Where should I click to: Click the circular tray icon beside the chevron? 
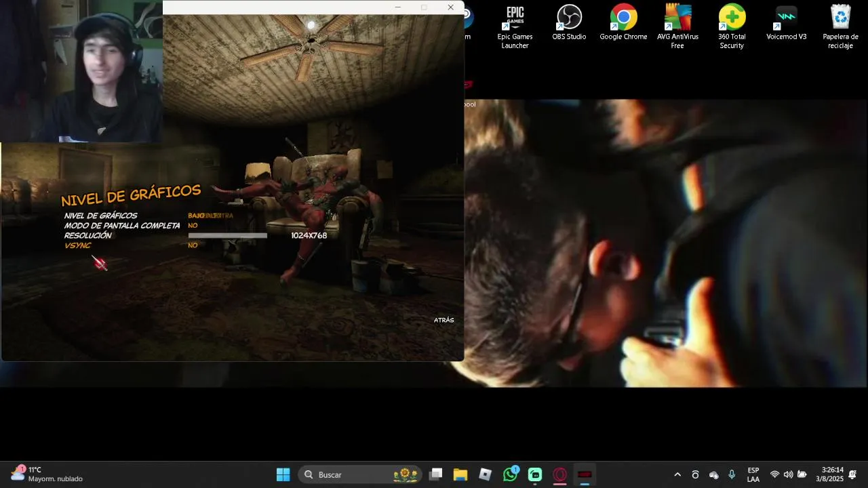pos(695,474)
